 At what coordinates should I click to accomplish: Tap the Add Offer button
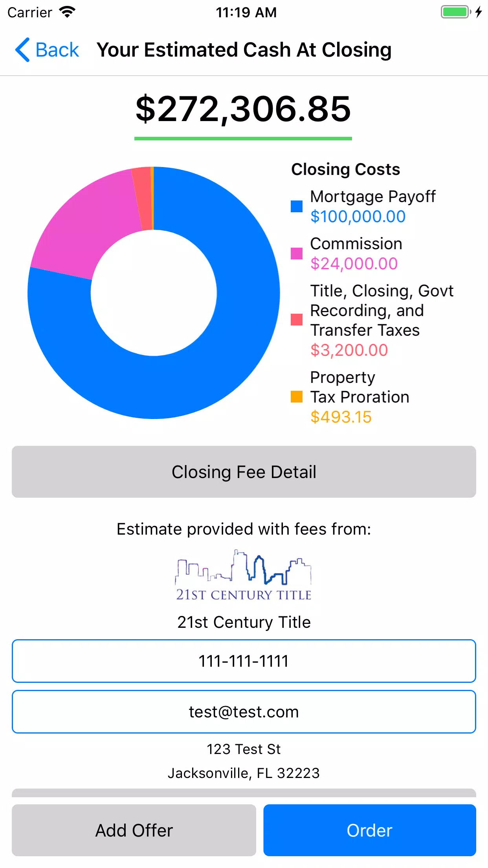(x=134, y=830)
